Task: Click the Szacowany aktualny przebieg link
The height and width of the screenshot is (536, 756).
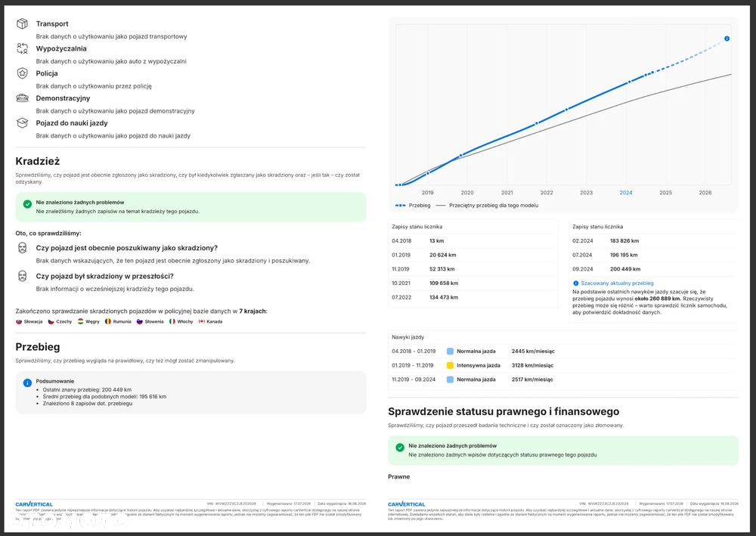Action: click(617, 283)
